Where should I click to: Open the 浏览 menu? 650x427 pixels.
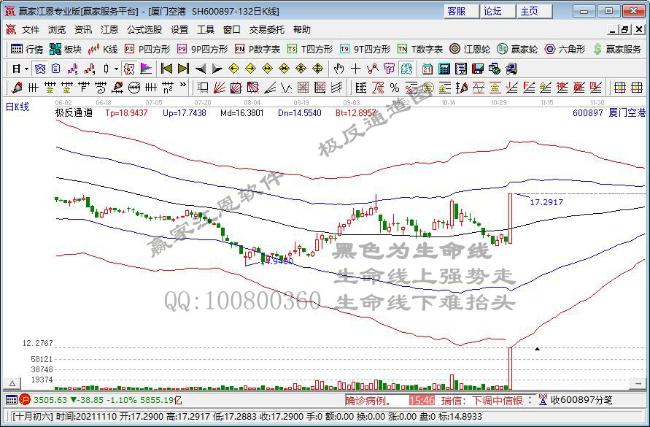click(x=57, y=30)
